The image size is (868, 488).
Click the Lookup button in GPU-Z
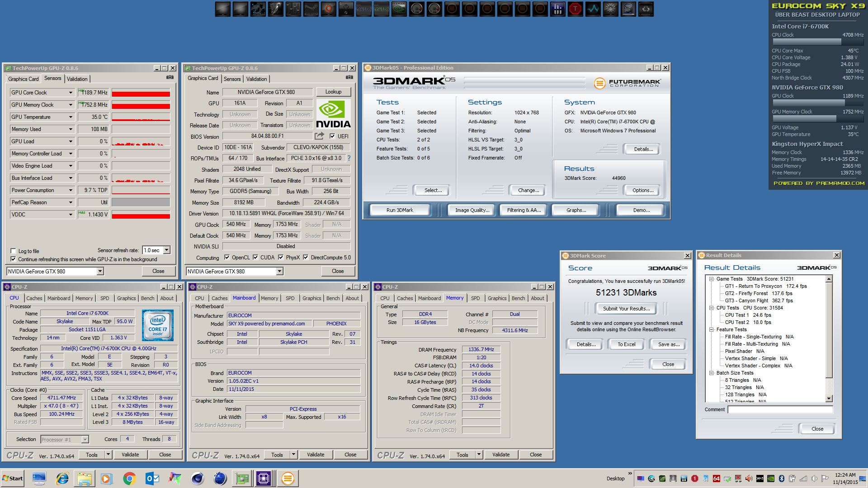tap(333, 92)
